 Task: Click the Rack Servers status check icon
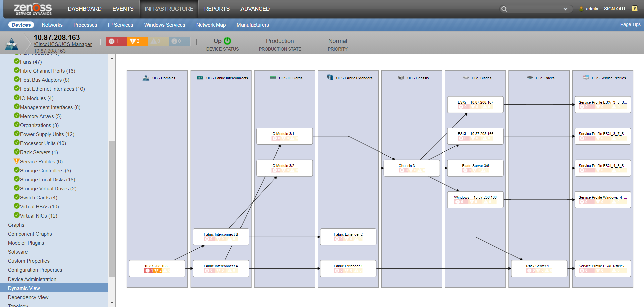(x=17, y=151)
